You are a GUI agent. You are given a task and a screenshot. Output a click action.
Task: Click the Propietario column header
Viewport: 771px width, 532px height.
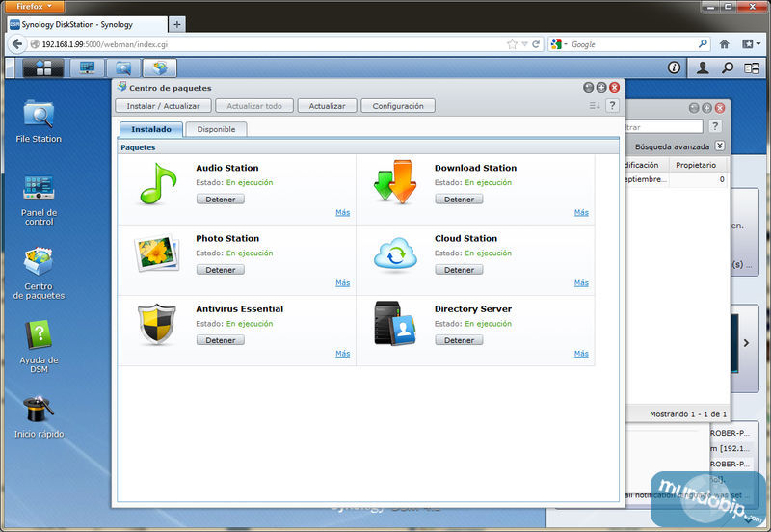point(698,165)
